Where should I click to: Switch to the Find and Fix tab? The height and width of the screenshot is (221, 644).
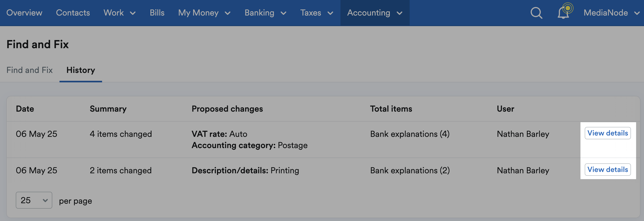pyautogui.click(x=30, y=70)
